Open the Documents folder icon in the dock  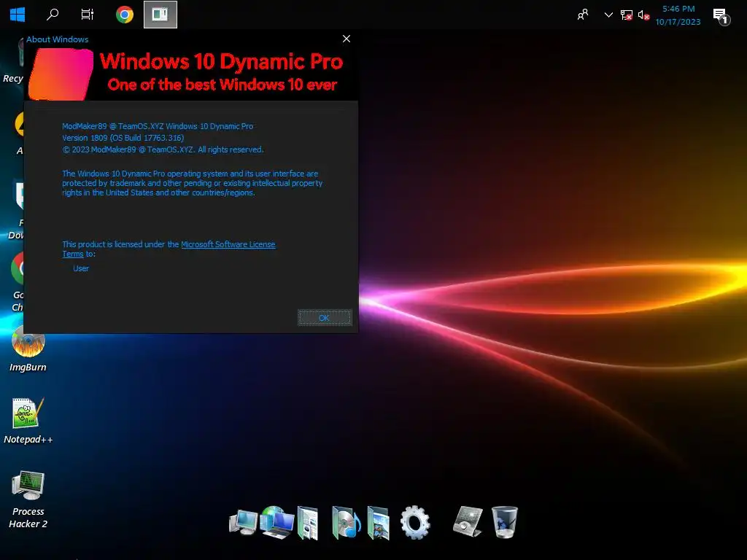[x=308, y=522]
